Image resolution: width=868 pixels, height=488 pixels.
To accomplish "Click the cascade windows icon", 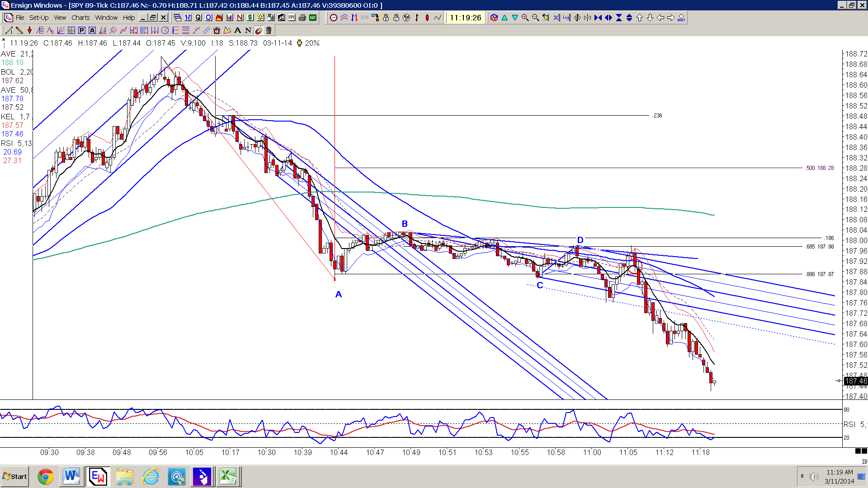I will pyautogui.click(x=177, y=18).
